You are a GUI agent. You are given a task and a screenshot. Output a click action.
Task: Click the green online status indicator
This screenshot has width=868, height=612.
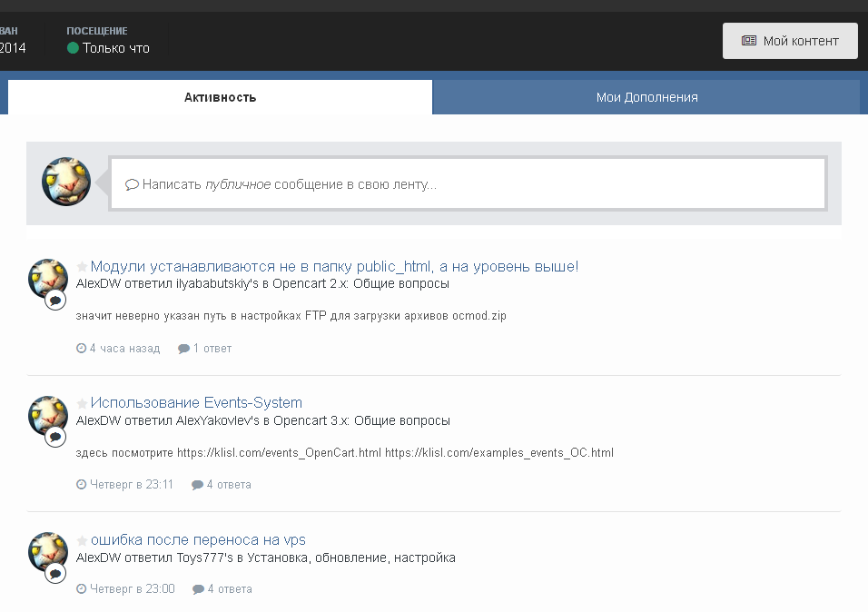click(x=73, y=48)
